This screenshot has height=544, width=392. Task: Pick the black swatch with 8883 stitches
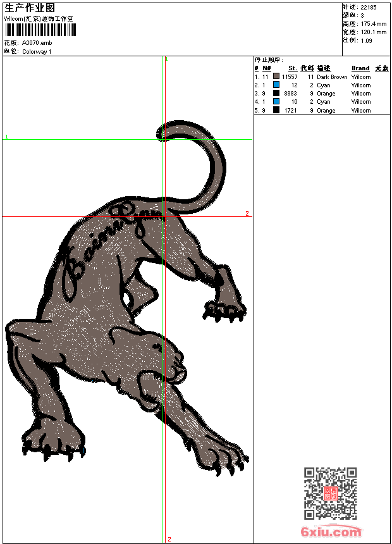[x=276, y=93]
